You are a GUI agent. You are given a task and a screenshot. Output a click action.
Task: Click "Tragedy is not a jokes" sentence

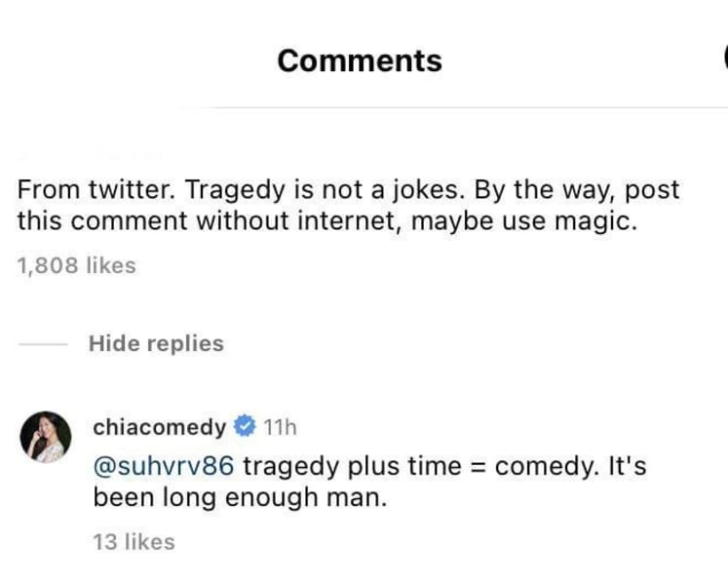click(x=325, y=190)
